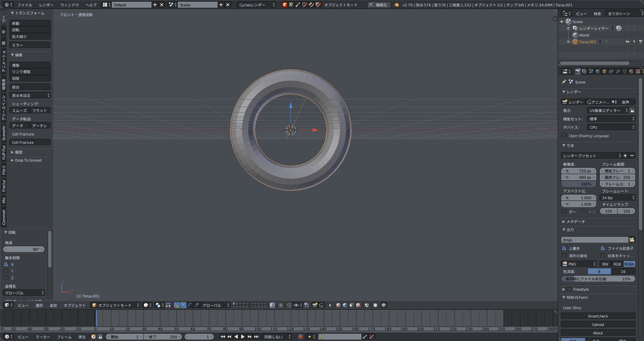Click the proportional editing circle icon

(x=281, y=305)
